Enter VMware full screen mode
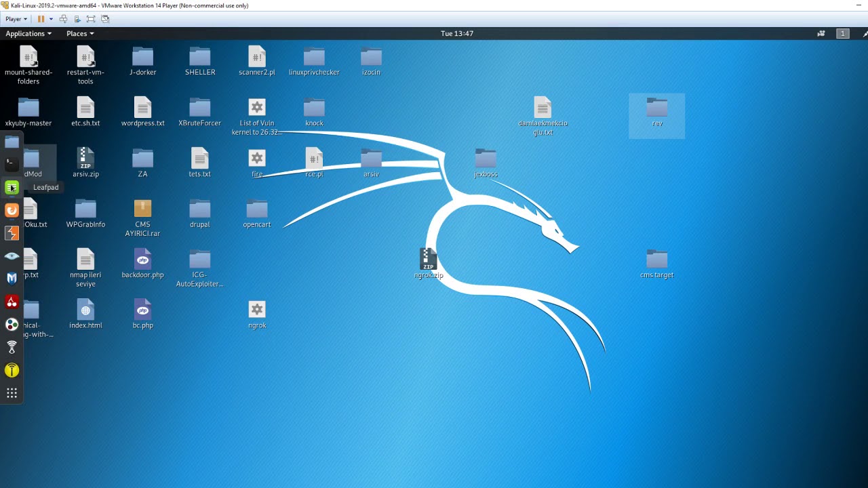868x488 pixels. click(91, 19)
